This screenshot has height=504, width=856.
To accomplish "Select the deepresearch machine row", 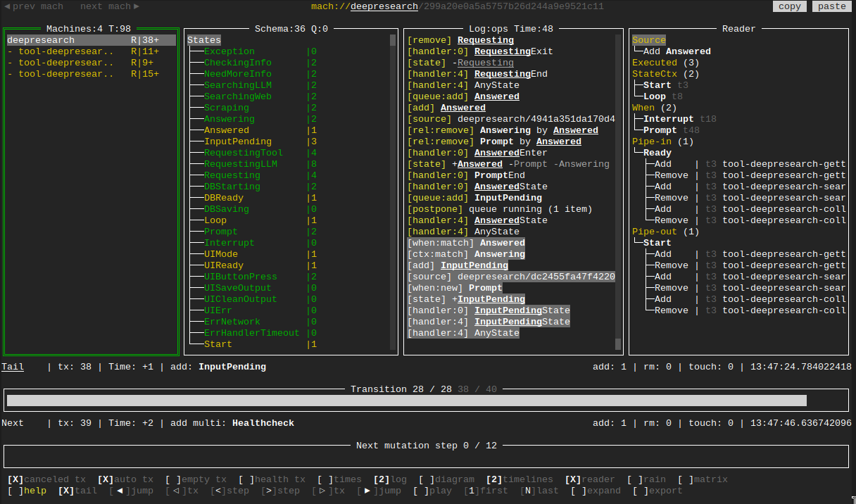I will point(92,40).
